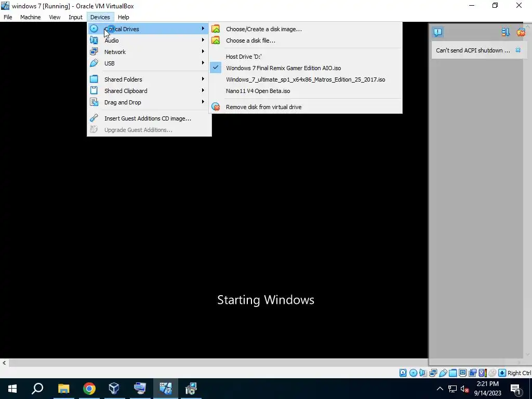
Task: Click the horizontal scrollbar left arrow
Action: pyautogui.click(x=4, y=363)
